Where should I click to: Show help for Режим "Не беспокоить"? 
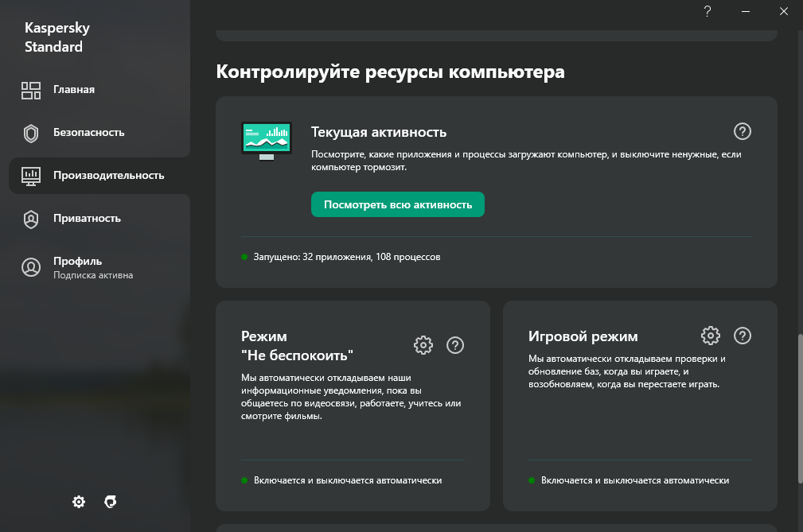pos(455,345)
